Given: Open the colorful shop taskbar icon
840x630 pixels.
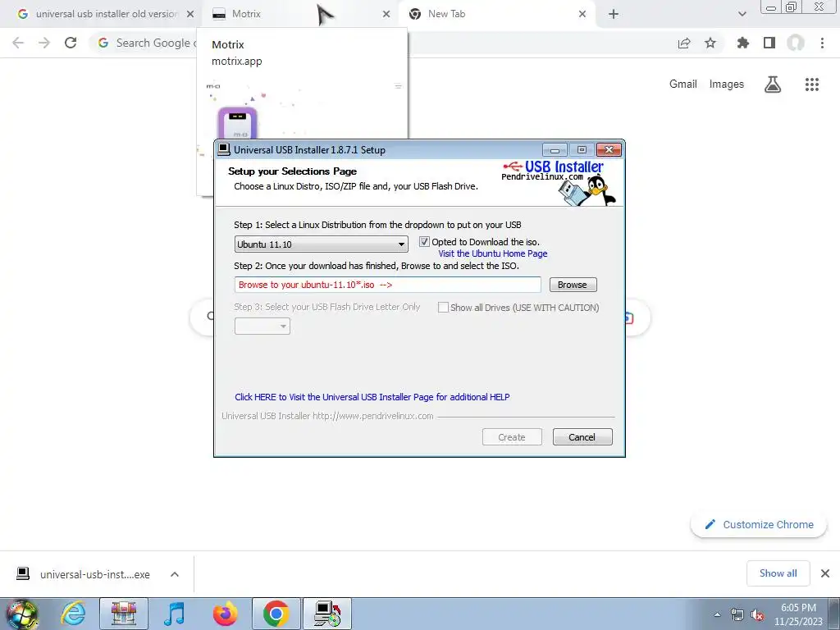Looking at the screenshot, I should 124,614.
